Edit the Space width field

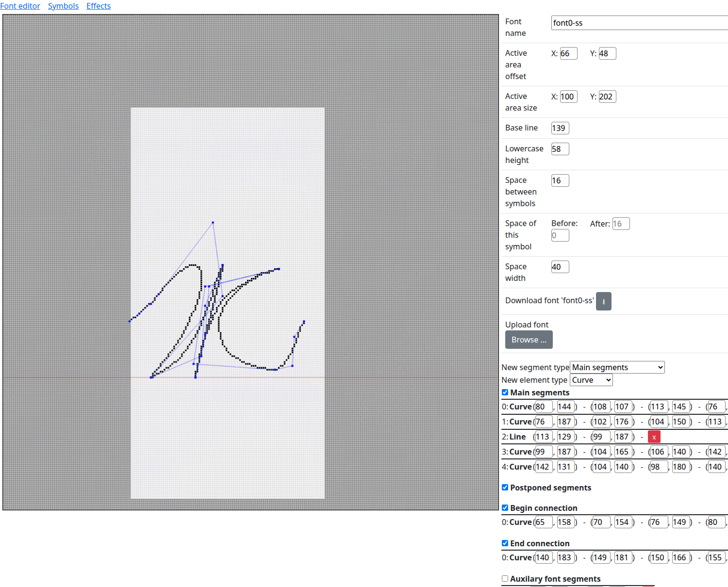tap(560, 267)
